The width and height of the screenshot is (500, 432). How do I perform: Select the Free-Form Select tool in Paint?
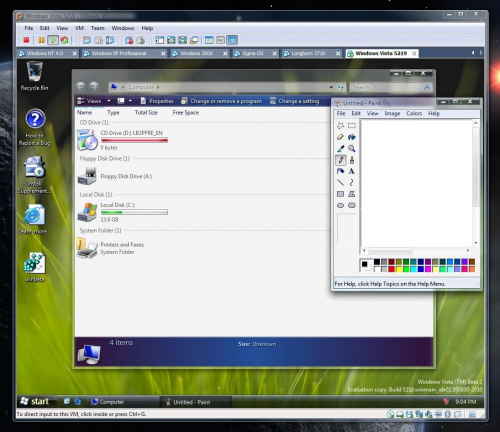(x=340, y=126)
